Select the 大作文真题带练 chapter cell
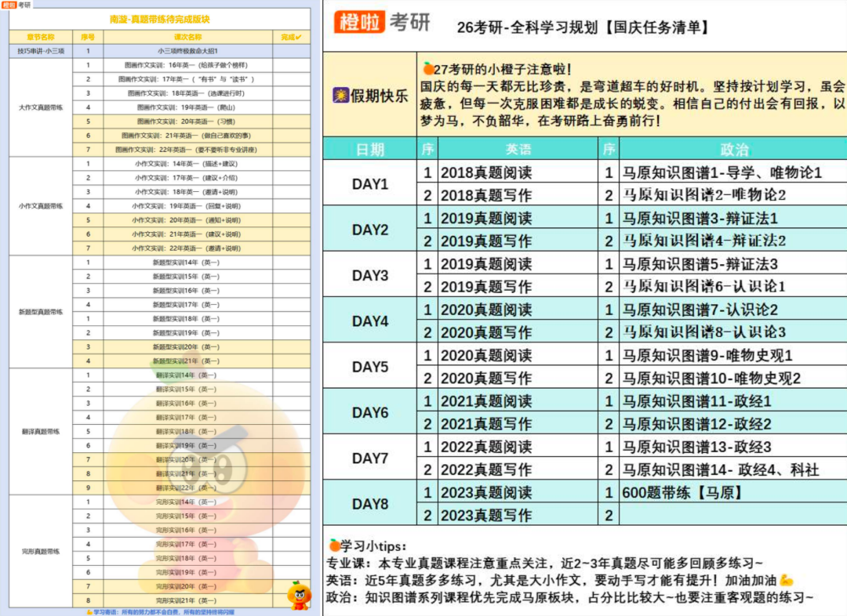 41,107
